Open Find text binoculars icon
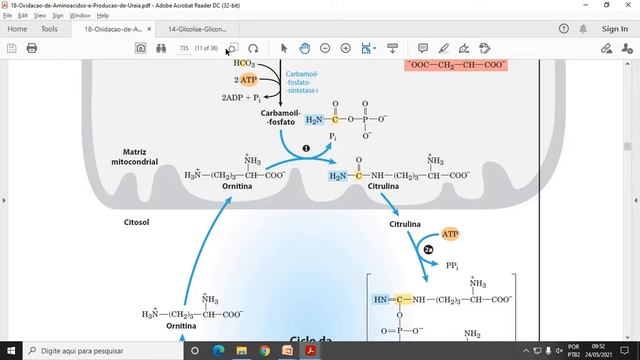This screenshot has height=360, width=640. pos(161,48)
